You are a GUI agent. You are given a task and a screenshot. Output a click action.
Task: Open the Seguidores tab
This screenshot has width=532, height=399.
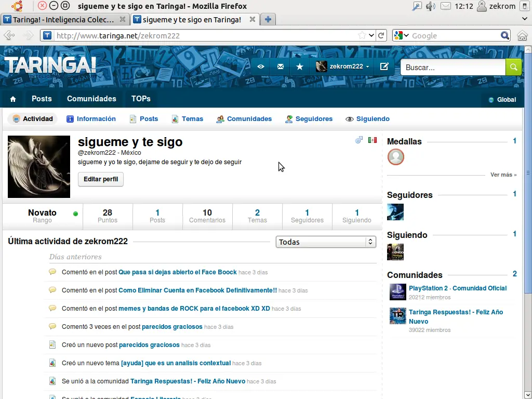[309, 119]
